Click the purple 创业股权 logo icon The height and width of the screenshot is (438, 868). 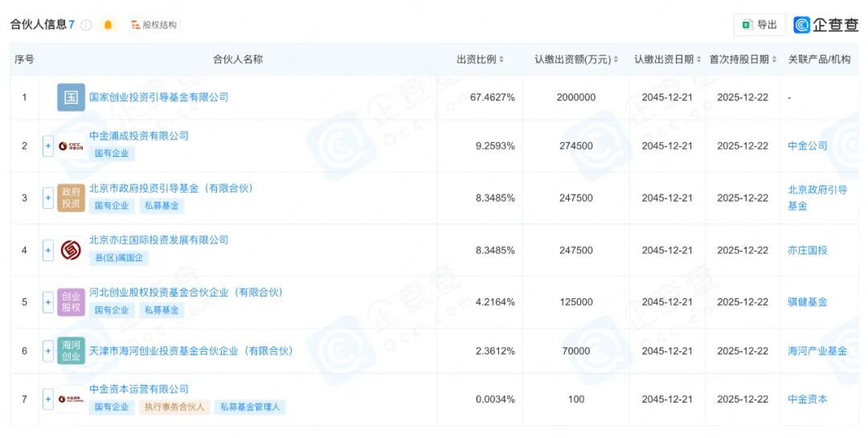pyautogui.click(x=71, y=302)
